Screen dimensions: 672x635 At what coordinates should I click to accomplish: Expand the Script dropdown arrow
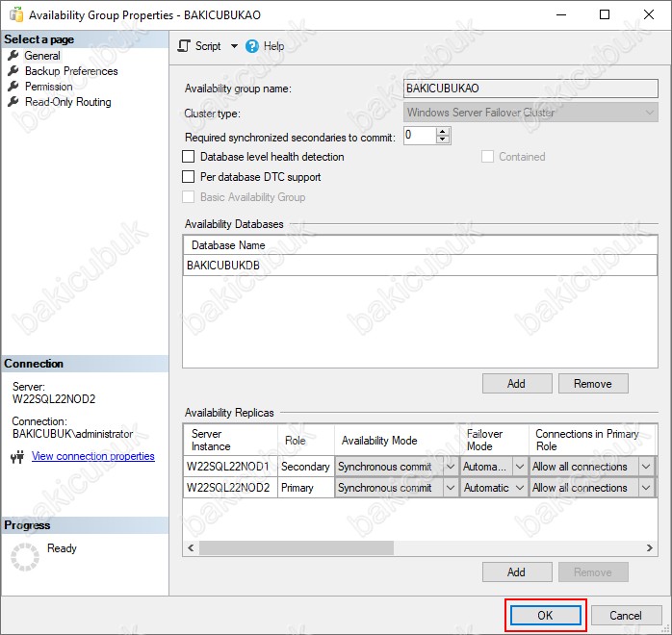(x=234, y=46)
